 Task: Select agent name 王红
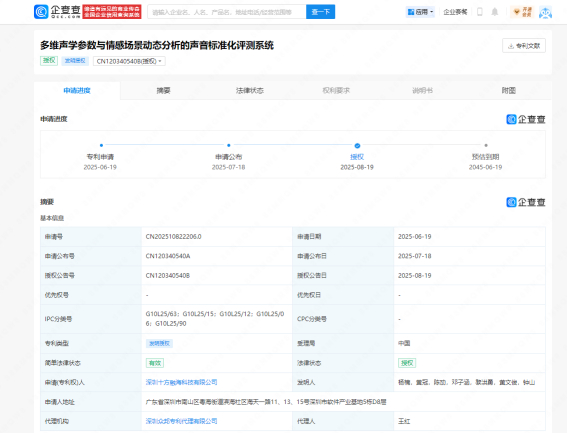pyautogui.click(x=404, y=421)
